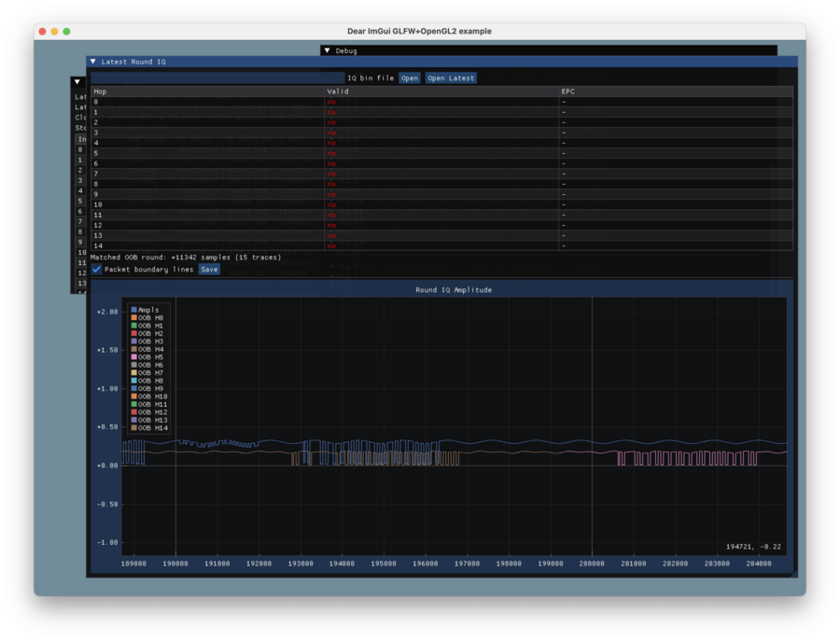Screen dimensions: 840x640
Task: Toggle the OOB H4 legend entry
Action: [x=147, y=349]
